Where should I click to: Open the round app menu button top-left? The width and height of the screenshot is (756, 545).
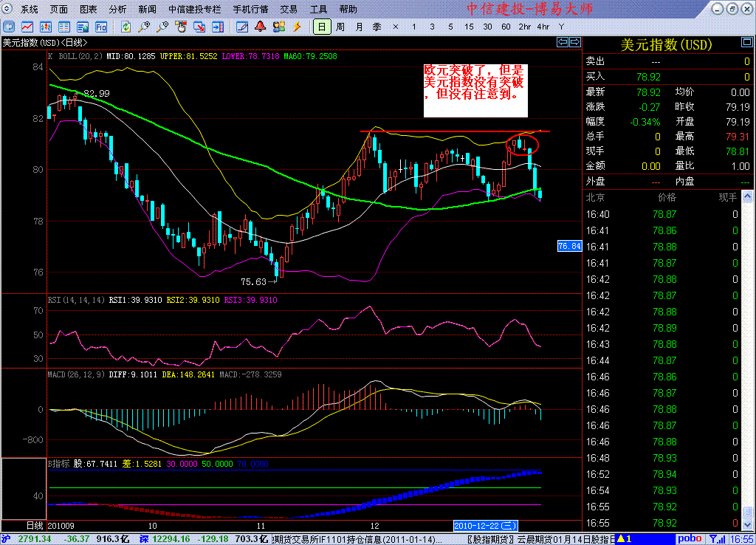tap(7, 9)
